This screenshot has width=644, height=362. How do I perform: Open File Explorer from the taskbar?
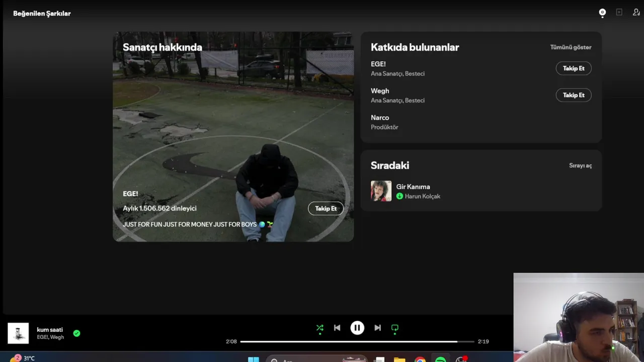coord(399,359)
